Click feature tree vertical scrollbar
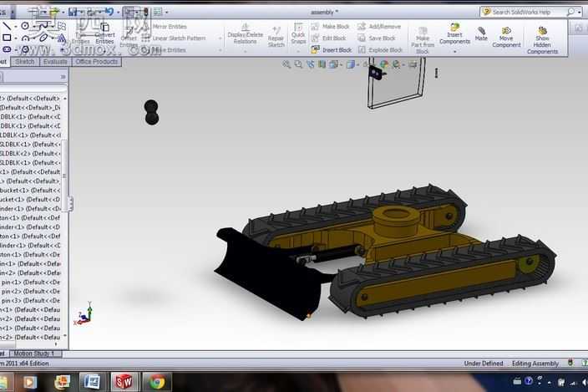The image size is (588, 392). pos(64,176)
